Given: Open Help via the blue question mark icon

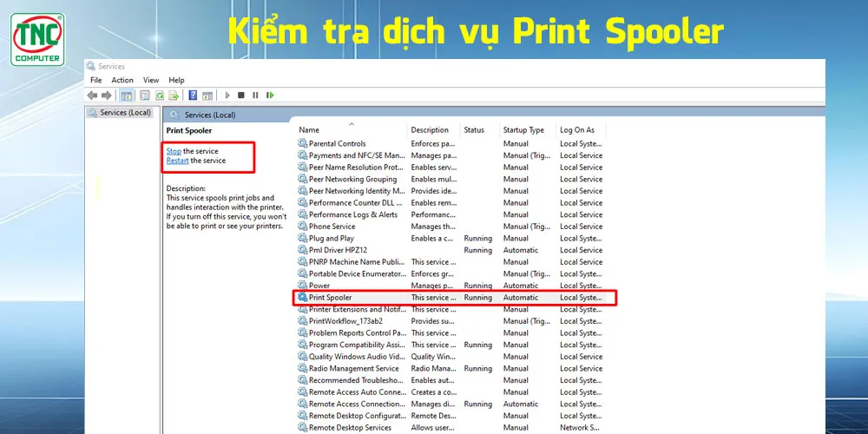Looking at the screenshot, I should click(193, 95).
